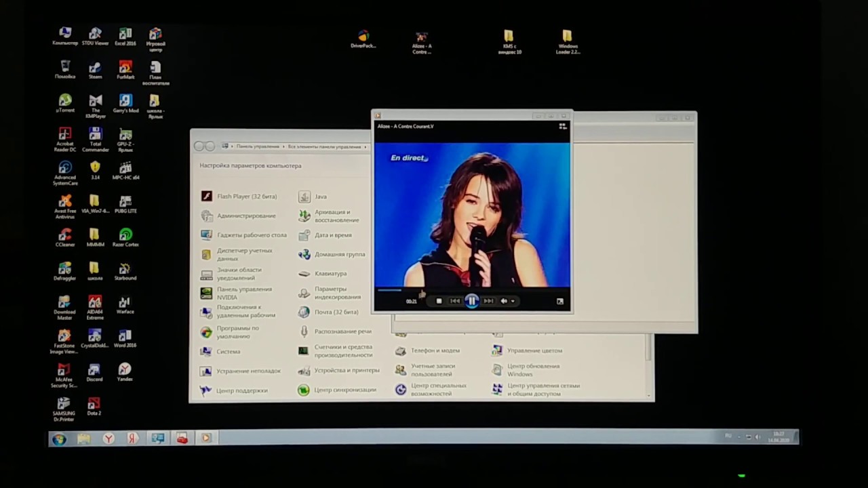Image resolution: width=868 pixels, height=488 pixels.
Task: Switch media player to full screen view
Action: (559, 301)
